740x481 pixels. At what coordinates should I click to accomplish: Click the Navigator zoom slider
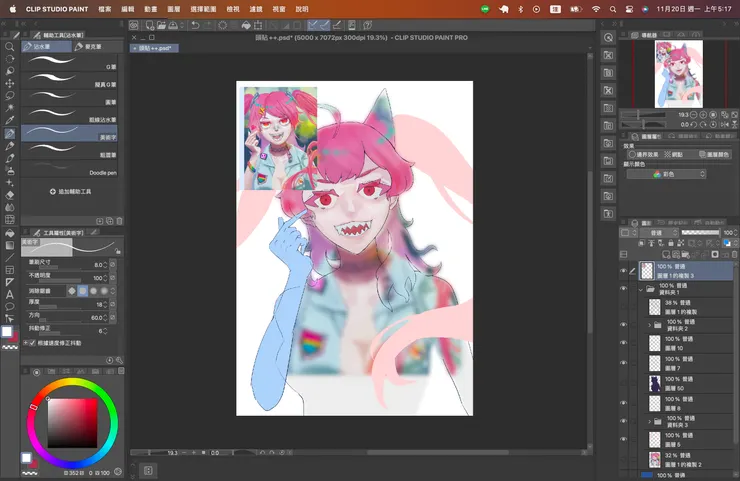point(644,115)
